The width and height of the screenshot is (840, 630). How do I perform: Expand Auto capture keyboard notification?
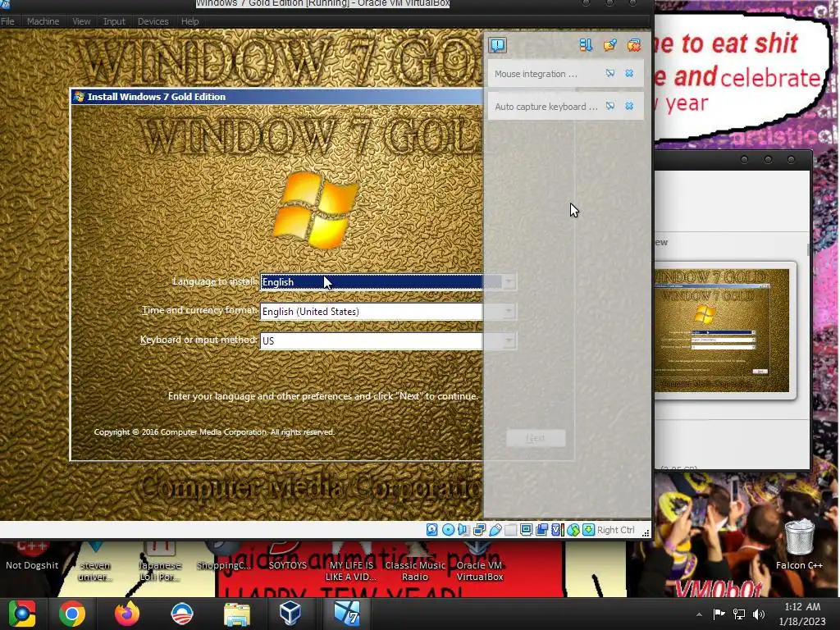point(610,106)
